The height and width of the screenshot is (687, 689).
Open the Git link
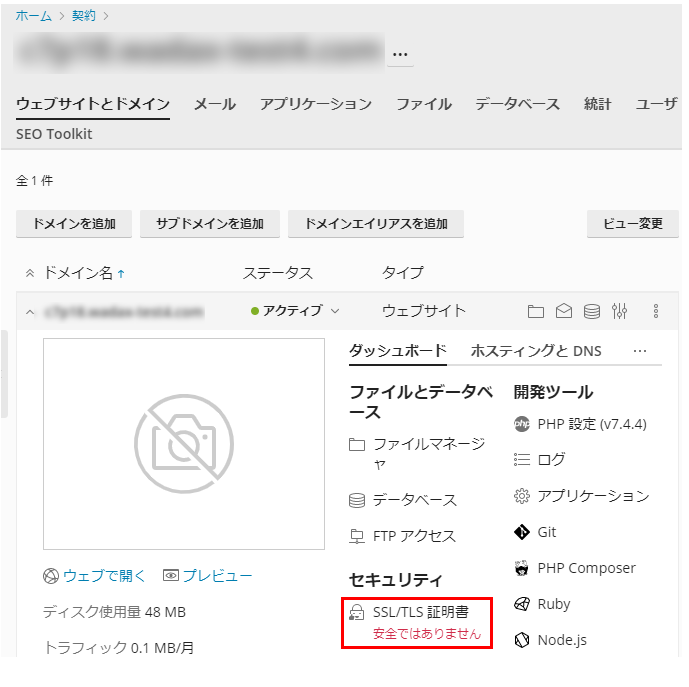547,532
